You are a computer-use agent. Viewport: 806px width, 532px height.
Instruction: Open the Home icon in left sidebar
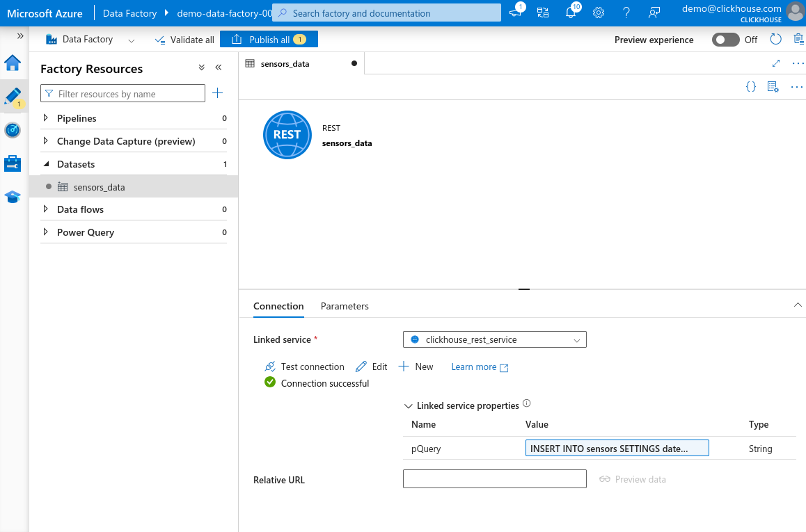pos(13,63)
